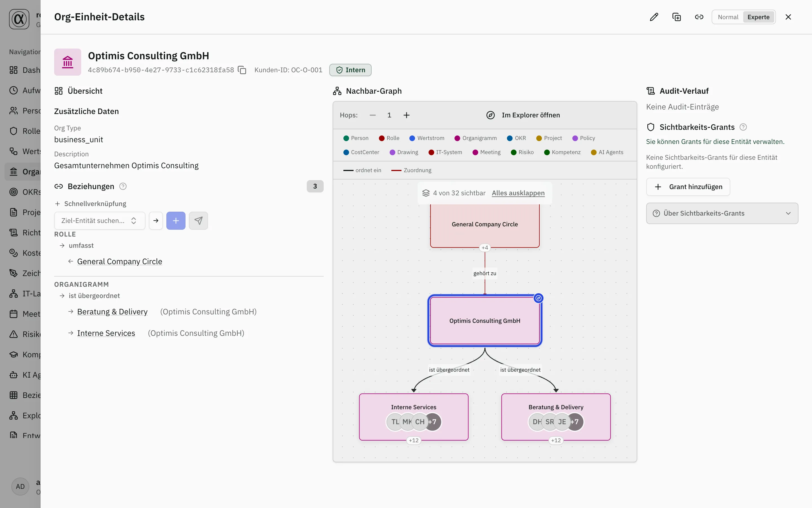Toggle Rolle type in graph legend

point(389,138)
